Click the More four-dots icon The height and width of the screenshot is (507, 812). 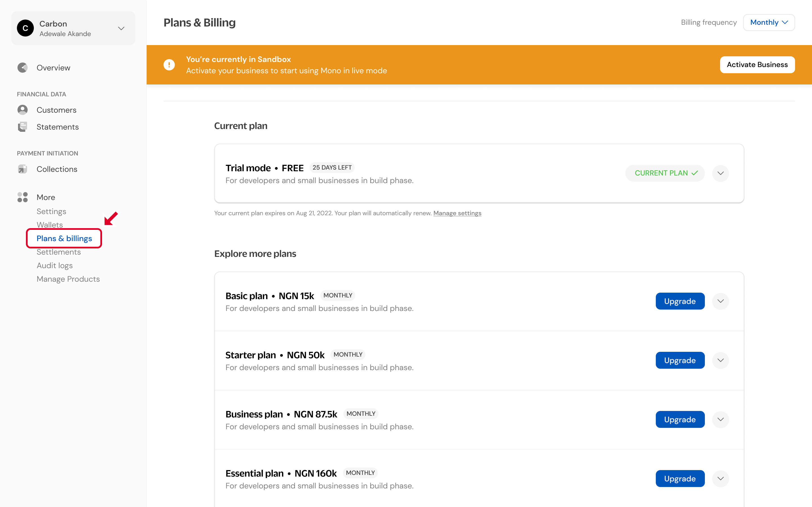click(23, 197)
